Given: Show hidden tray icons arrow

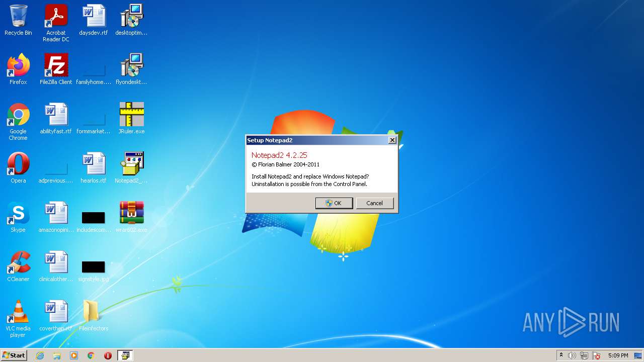Looking at the screenshot, I should click(x=561, y=355).
